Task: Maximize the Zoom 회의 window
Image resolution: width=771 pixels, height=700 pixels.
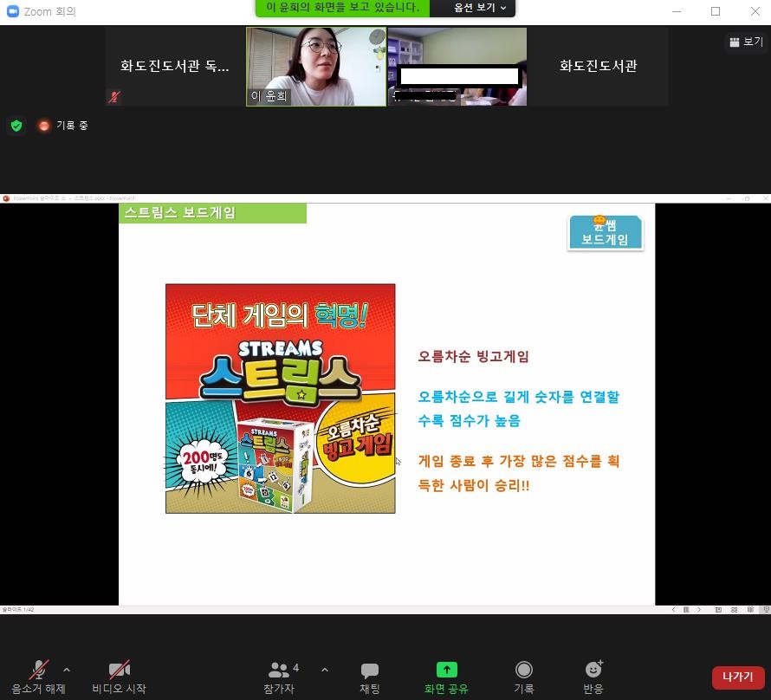Action: click(x=716, y=11)
